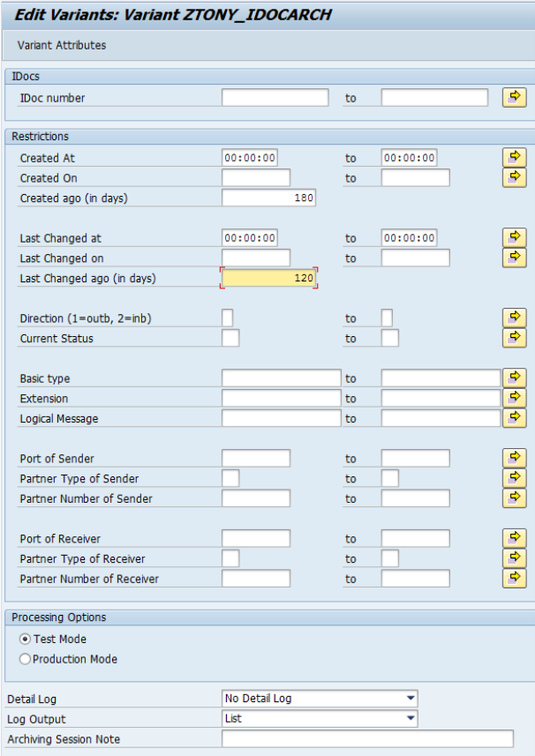The height and width of the screenshot is (756, 535).
Task: Open multiple selection for Created At
Action: pos(514,158)
